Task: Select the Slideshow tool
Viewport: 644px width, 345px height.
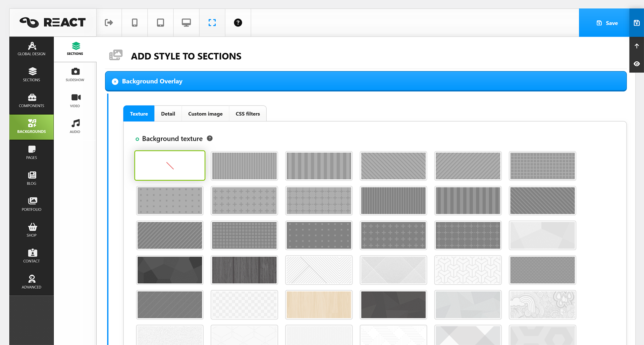Action: pos(75,74)
